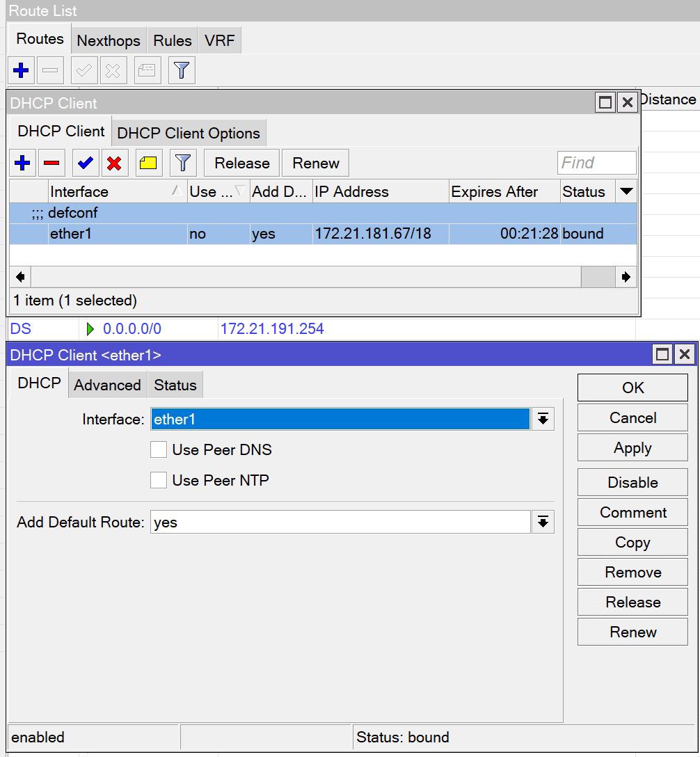This screenshot has width=700, height=757.
Task: Select the DHCP tab in ether1 dialog
Action: point(39,383)
